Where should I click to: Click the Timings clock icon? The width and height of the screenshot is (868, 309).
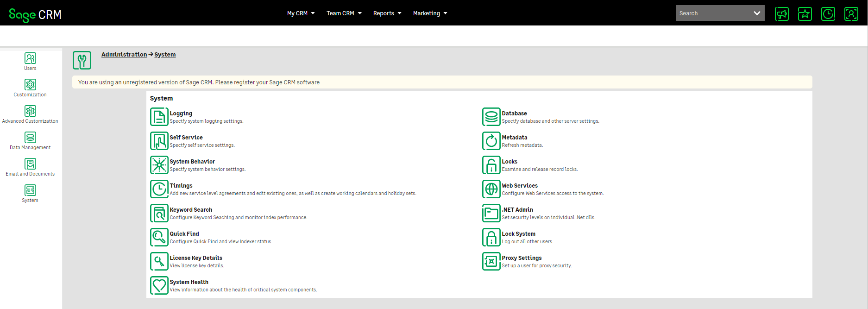point(159,189)
